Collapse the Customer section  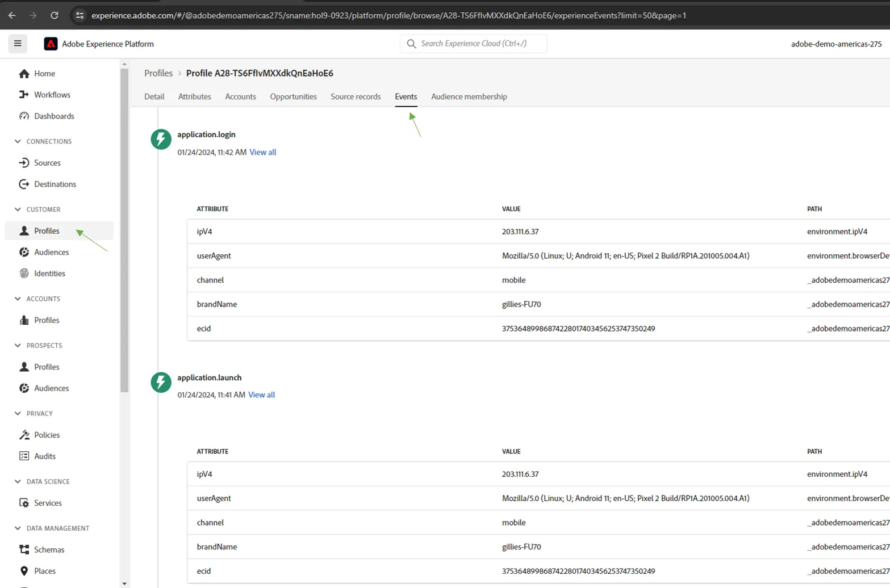click(x=18, y=209)
